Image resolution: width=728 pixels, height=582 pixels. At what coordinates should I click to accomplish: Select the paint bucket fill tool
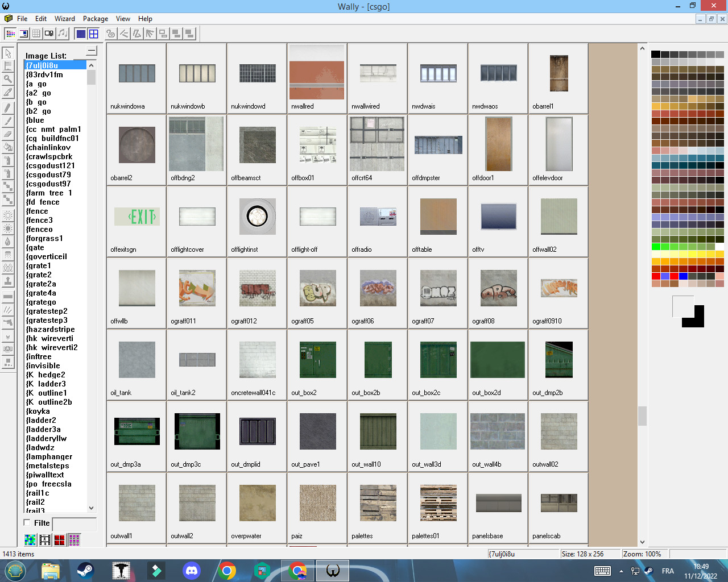[x=8, y=147]
